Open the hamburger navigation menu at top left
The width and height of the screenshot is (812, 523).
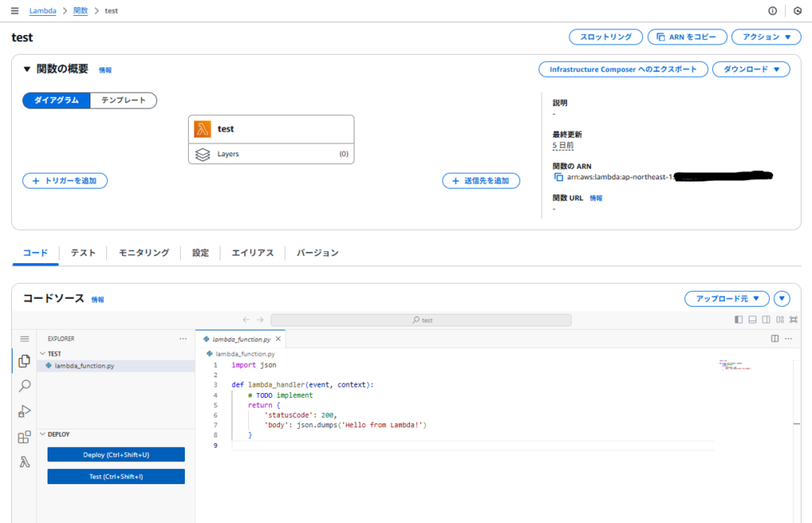14,11
